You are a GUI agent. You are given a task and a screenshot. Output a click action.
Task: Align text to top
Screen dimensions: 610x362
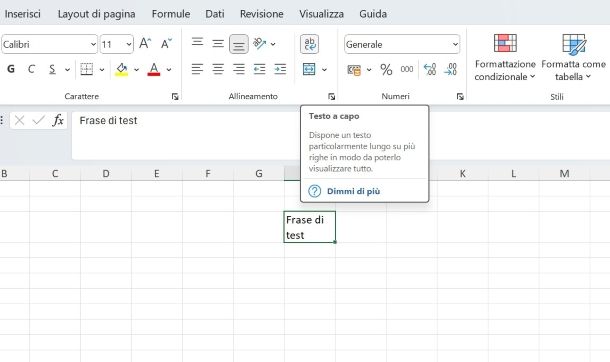(x=197, y=42)
